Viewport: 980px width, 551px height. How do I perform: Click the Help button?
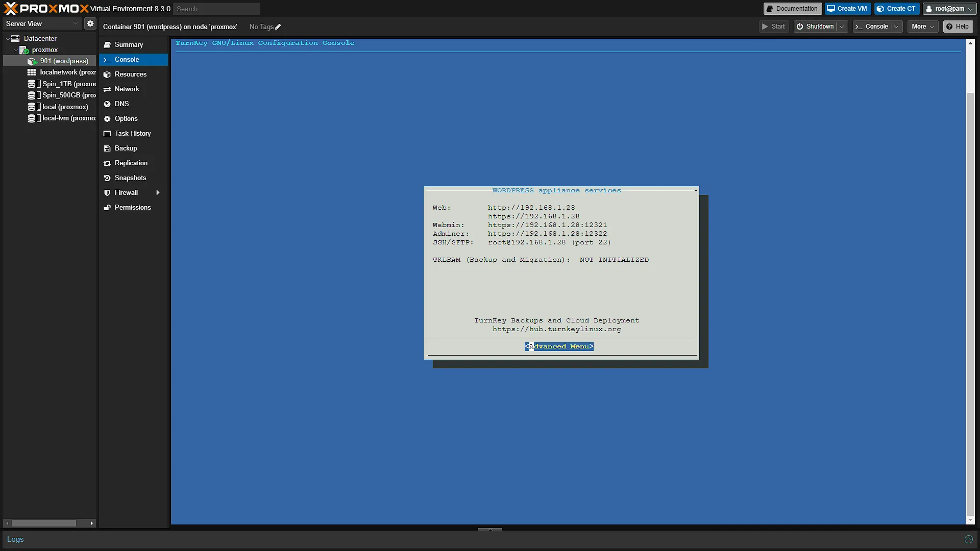958,27
